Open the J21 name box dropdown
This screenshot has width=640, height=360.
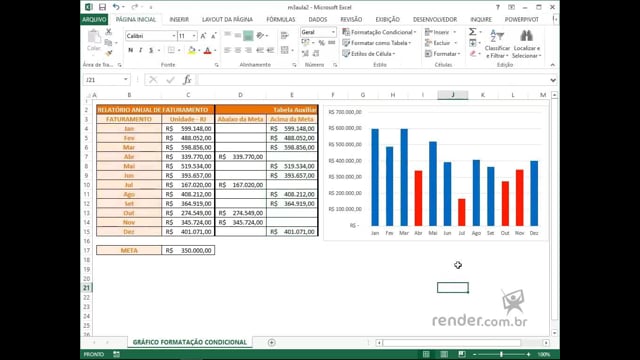tap(126, 80)
